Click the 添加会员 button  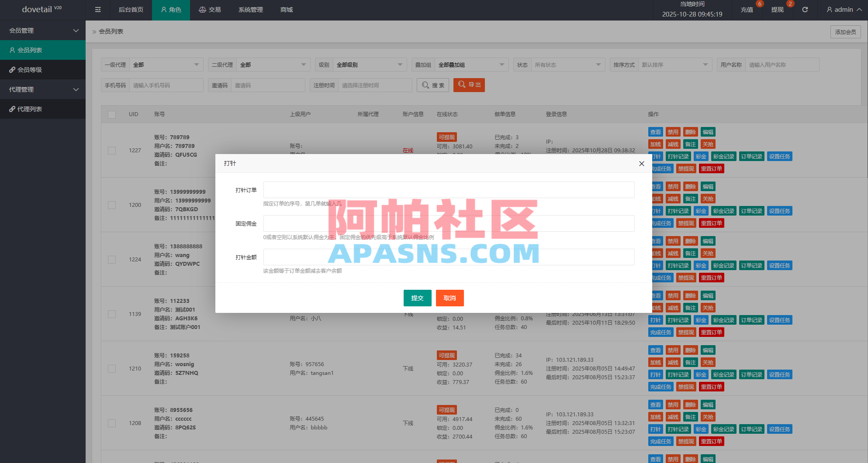tap(845, 32)
